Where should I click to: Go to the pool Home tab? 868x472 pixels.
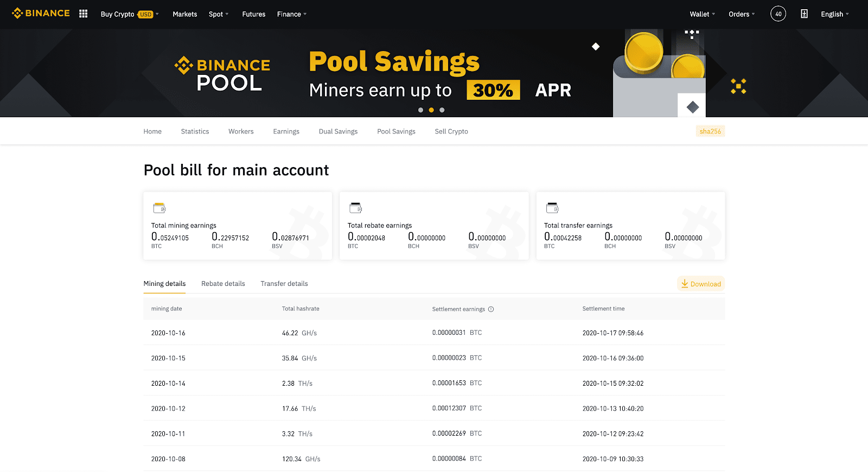[x=152, y=131]
